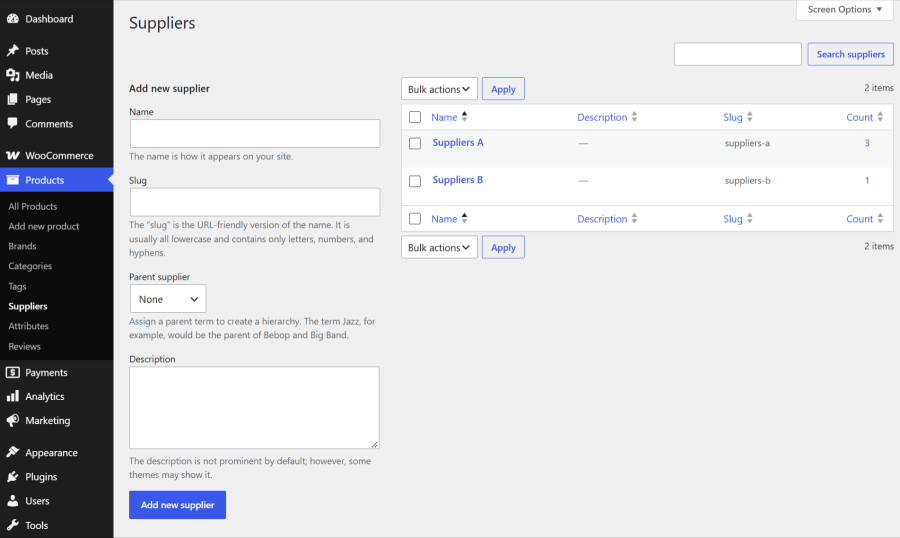
Task: Click the Name column header link
Action: pos(444,117)
